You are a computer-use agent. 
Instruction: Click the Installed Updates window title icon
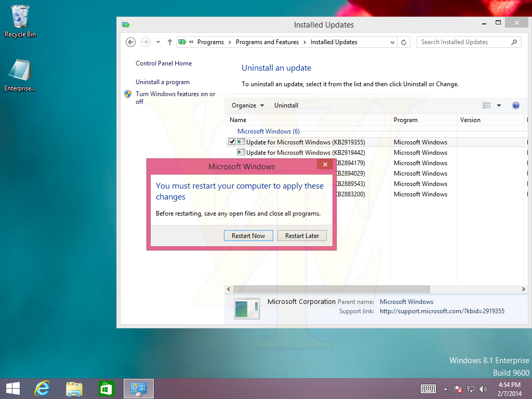tap(126, 24)
